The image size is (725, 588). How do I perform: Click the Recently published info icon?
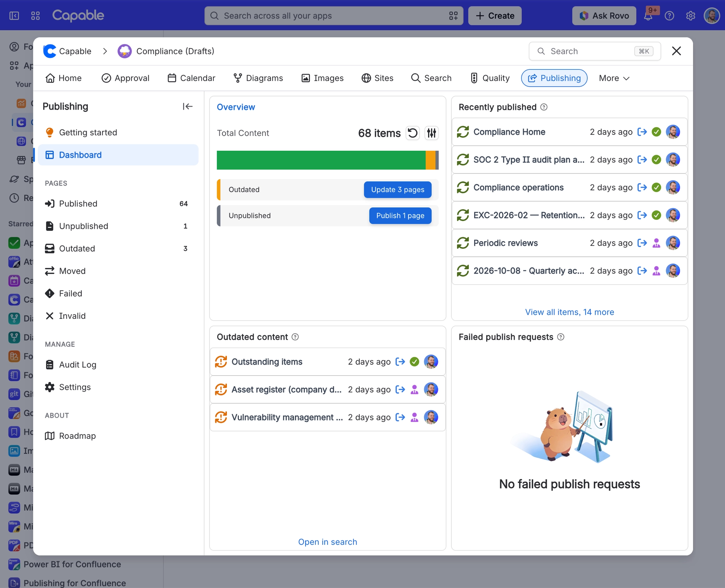coord(544,107)
